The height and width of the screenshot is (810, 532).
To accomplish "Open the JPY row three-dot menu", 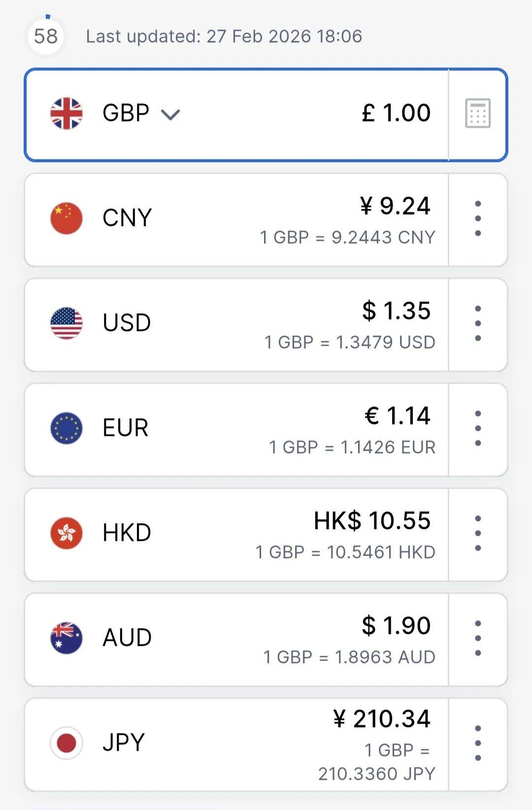I will (x=477, y=743).
